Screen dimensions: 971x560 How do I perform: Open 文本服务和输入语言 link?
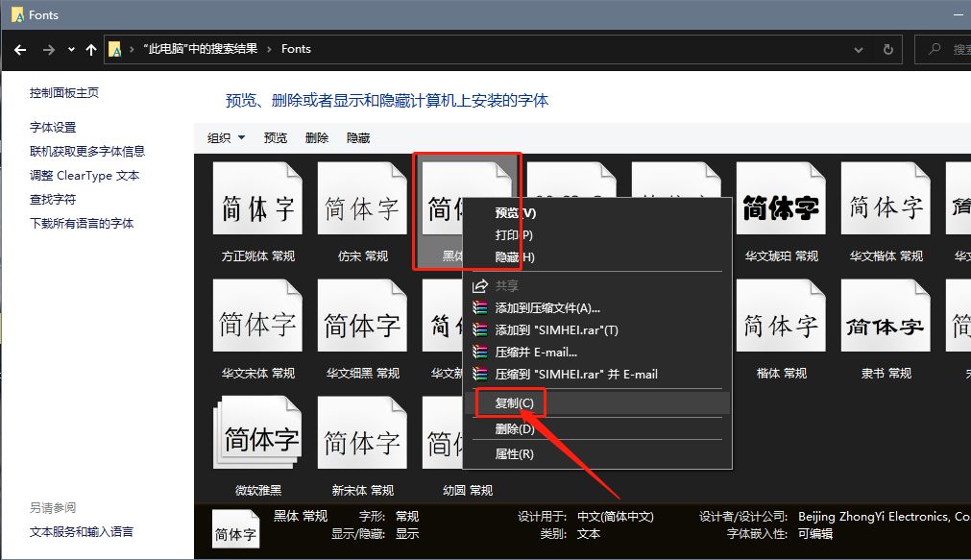click(82, 531)
